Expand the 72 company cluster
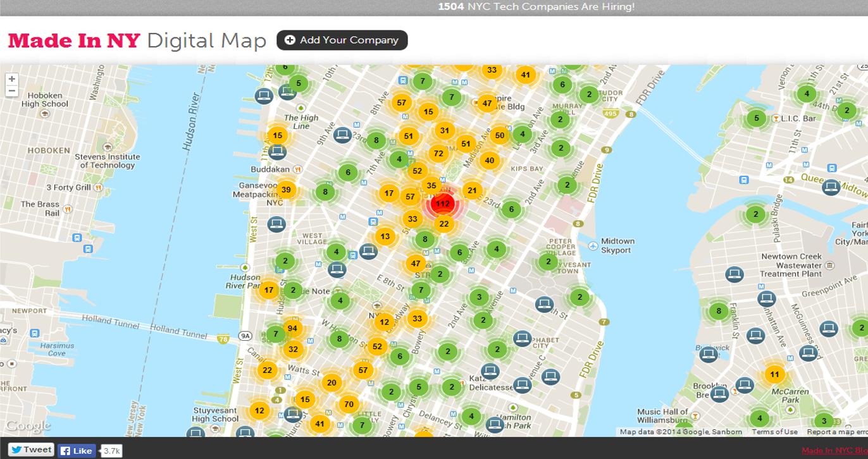Screen dimensions: 868x459 438,153
